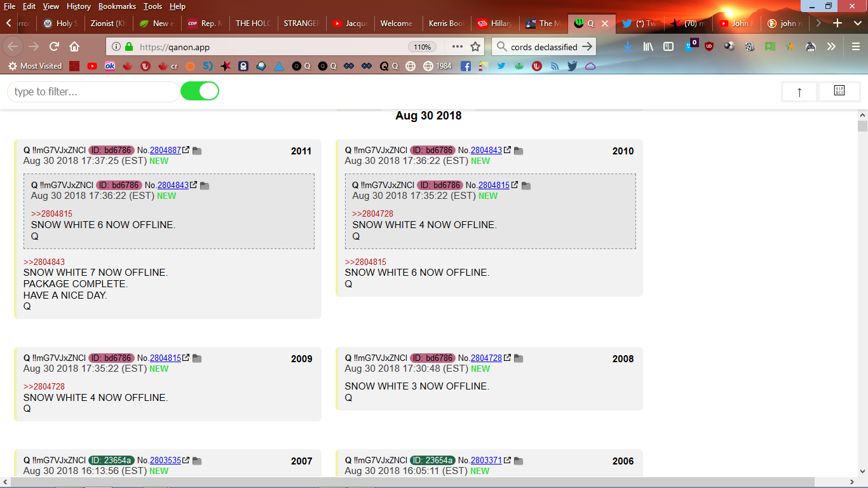Toggle the green switch next to filter box
Image resolution: width=868 pixels, height=488 pixels.
pos(200,91)
